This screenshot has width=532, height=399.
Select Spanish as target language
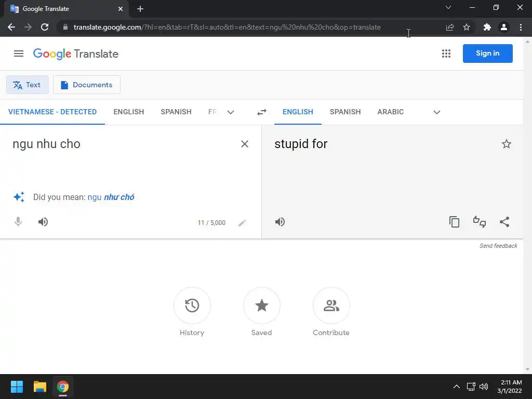(345, 112)
